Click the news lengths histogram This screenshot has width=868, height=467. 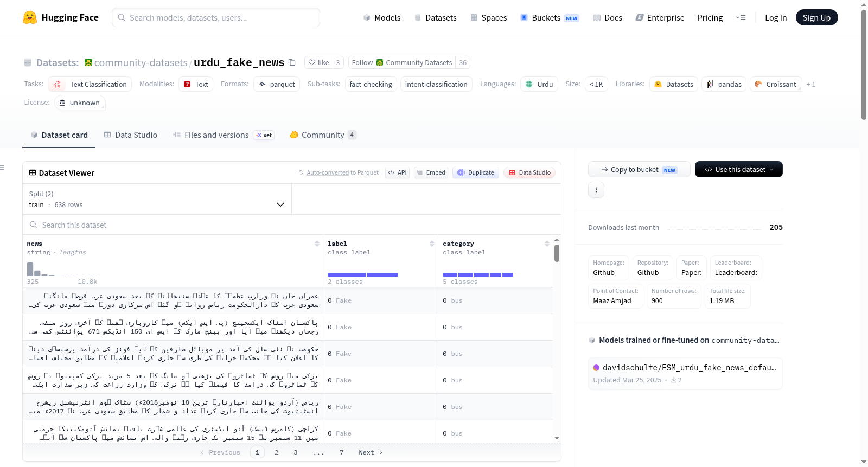tap(62, 269)
